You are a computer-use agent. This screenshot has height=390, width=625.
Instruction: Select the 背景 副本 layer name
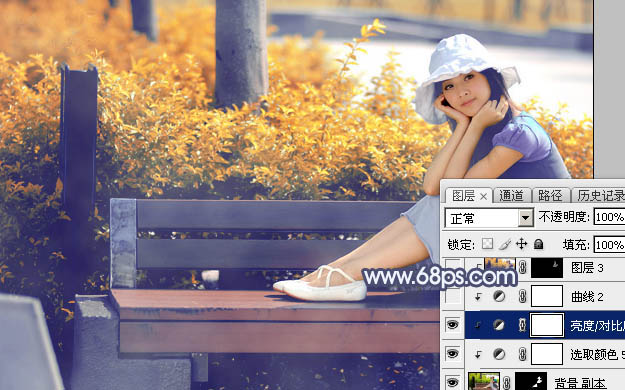[x=580, y=383]
